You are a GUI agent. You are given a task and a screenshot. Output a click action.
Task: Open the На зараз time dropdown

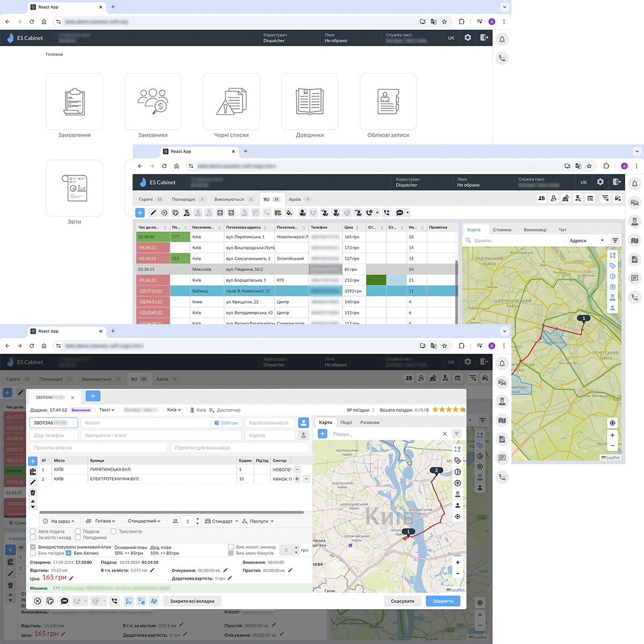58,521
